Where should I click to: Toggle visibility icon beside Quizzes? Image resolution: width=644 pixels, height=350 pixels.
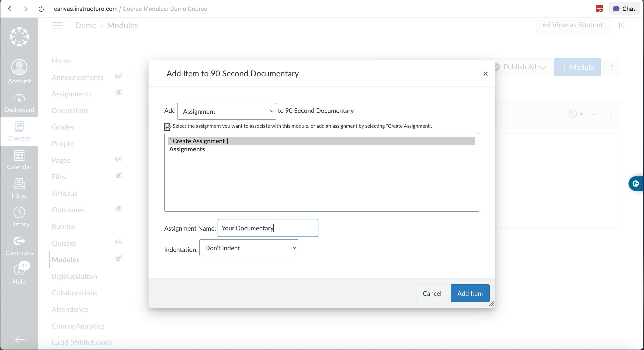(119, 242)
